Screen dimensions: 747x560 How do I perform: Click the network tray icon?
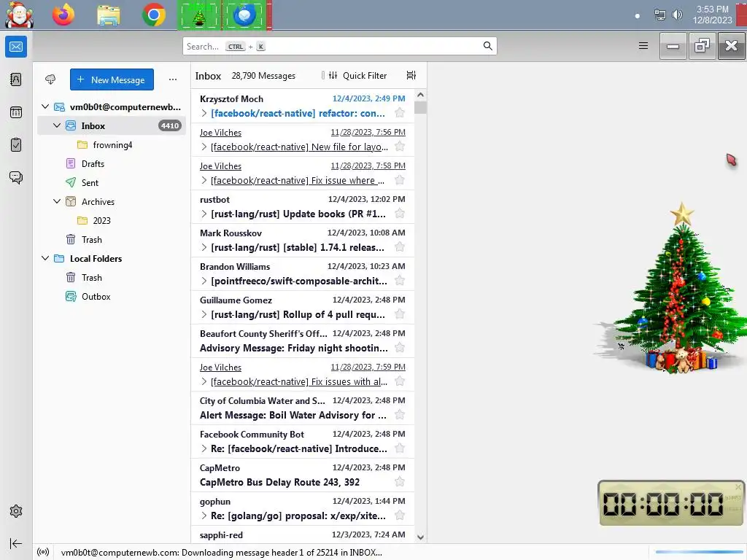pyautogui.click(x=659, y=15)
